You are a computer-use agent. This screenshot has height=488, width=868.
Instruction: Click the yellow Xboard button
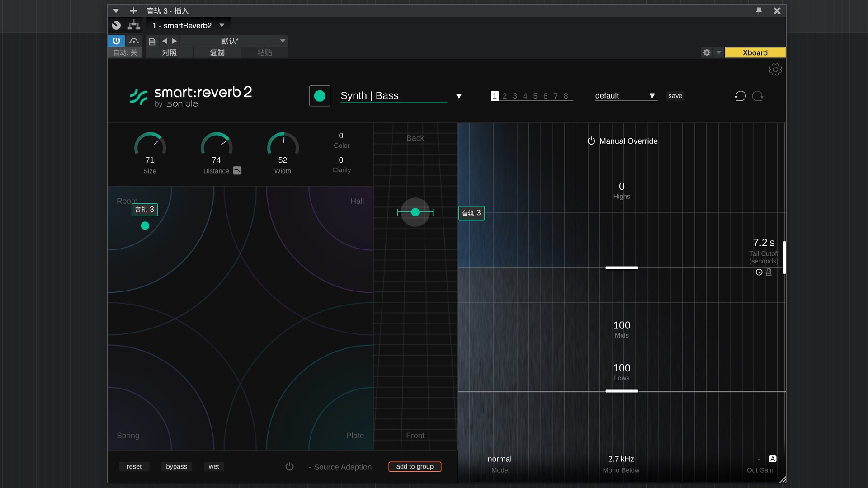pyautogui.click(x=755, y=52)
